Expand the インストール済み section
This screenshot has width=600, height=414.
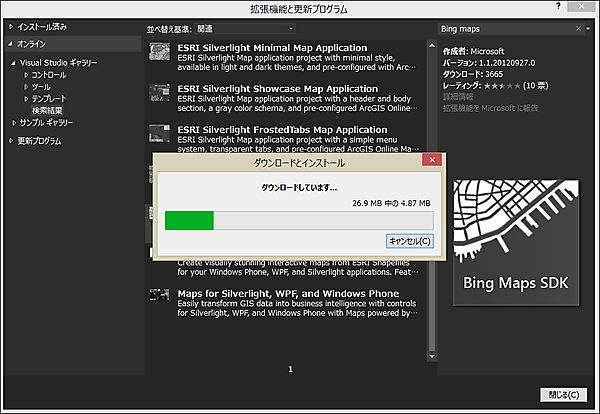pyautogui.click(x=11, y=27)
